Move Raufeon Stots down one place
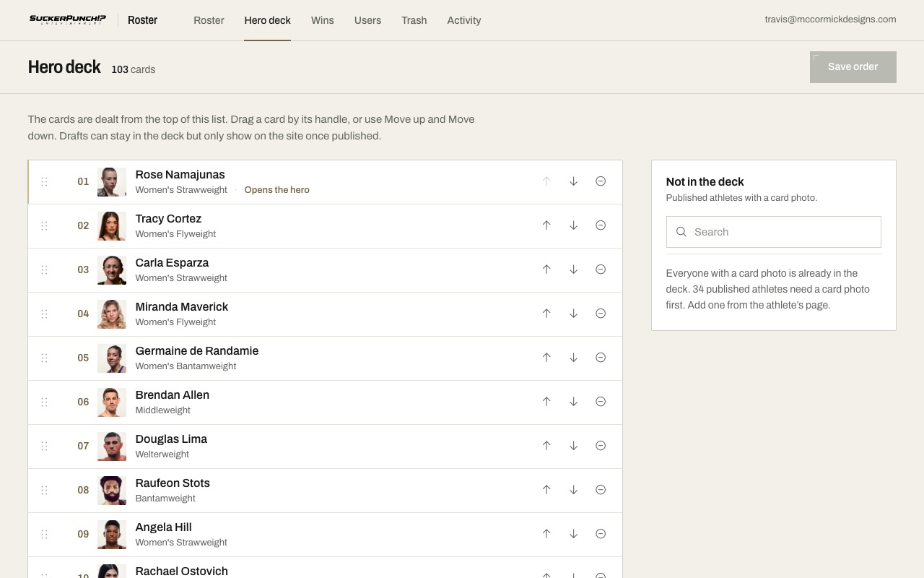The image size is (924, 578). tap(573, 490)
